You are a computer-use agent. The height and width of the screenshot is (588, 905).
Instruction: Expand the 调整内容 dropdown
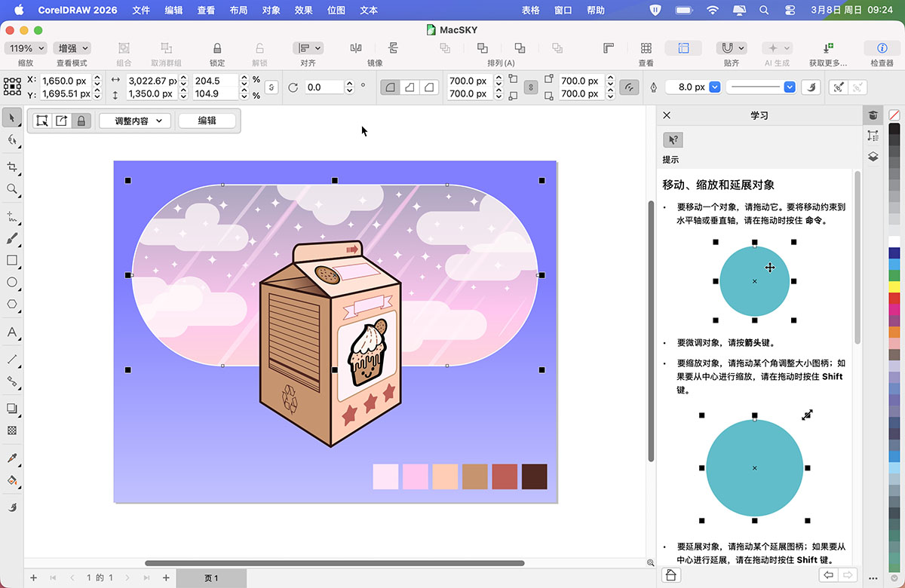tap(136, 121)
